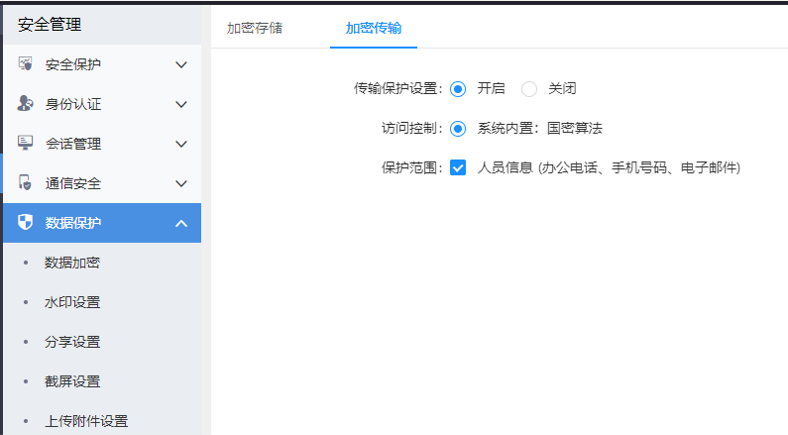Expand the 会话管理 chevron

(181, 144)
